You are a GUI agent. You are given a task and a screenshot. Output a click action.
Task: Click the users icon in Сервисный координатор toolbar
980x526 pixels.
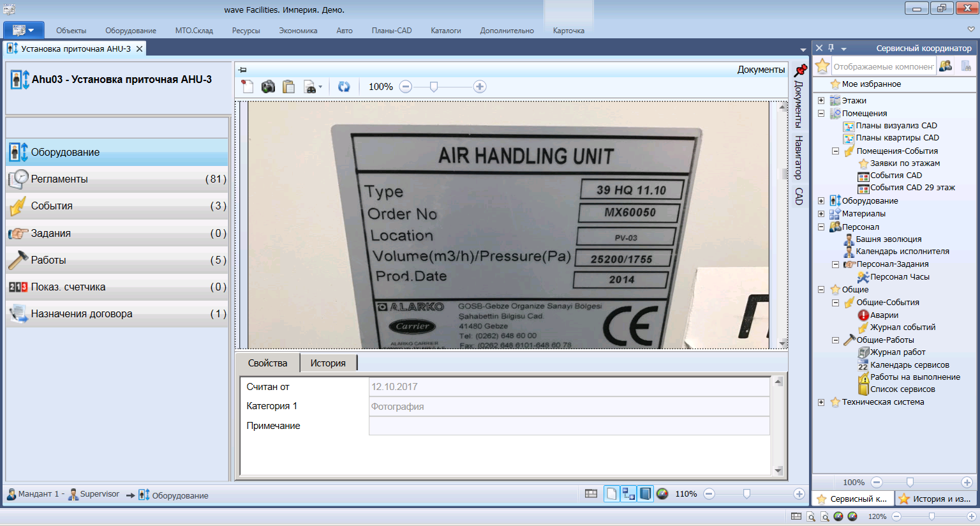[946, 66]
